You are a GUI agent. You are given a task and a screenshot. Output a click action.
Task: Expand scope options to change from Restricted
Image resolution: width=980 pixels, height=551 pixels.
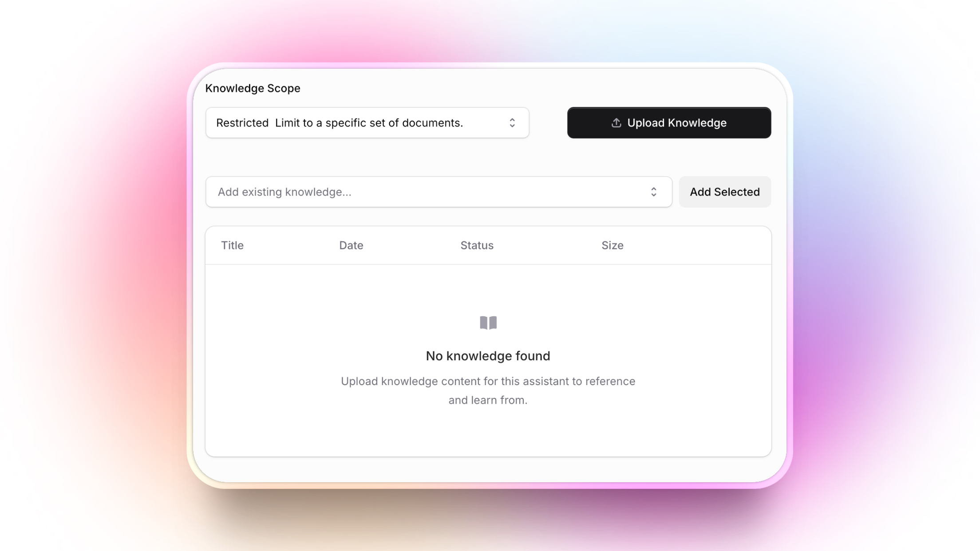[x=367, y=123]
